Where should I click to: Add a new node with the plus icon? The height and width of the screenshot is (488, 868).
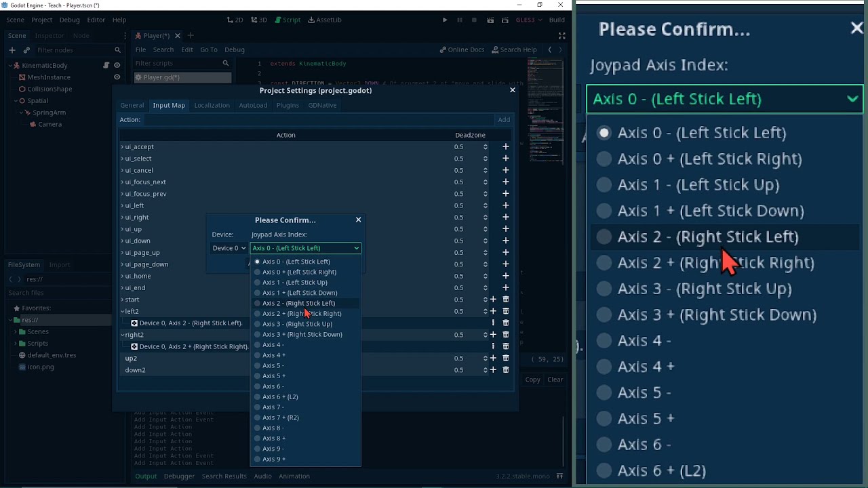coord(12,50)
